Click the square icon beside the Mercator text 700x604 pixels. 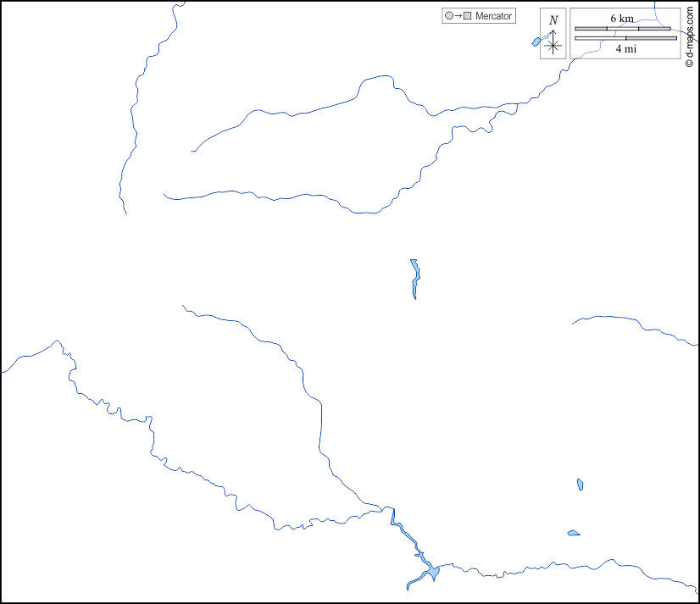click(x=467, y=16)
